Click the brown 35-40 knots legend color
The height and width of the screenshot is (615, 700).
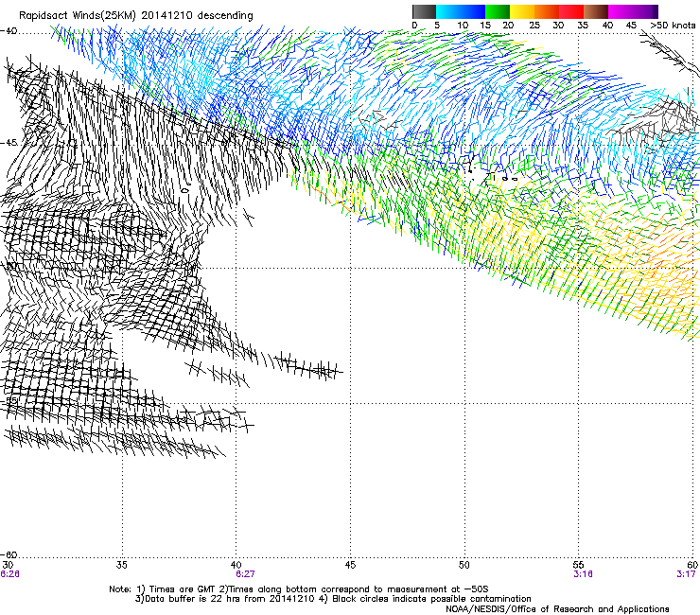pyautogui.click(x=596, y=11)
